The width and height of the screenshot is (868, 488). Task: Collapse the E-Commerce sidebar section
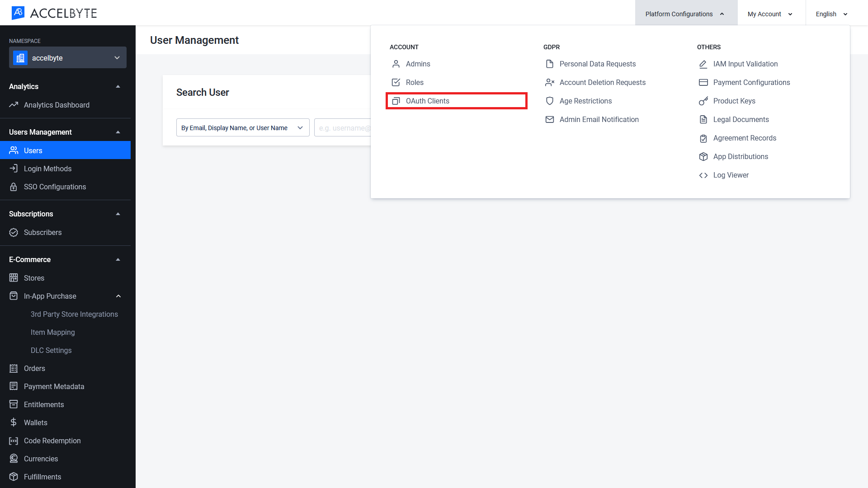pos(118,260)
